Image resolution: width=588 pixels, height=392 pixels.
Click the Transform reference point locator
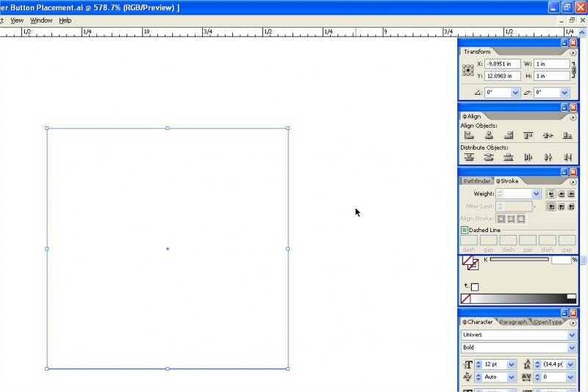467,70
